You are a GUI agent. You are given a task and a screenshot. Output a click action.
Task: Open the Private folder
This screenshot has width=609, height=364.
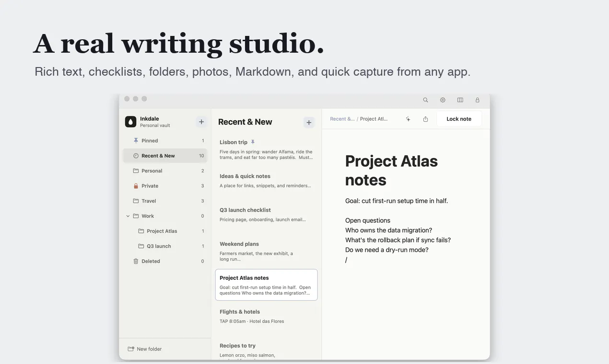point(165,186)
